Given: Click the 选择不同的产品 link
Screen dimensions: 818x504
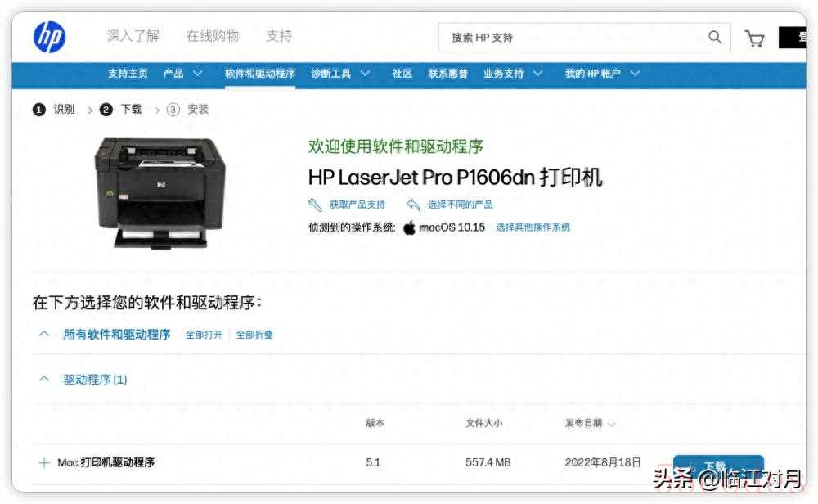Looking at the screenshot, I should tap(460, 205).
